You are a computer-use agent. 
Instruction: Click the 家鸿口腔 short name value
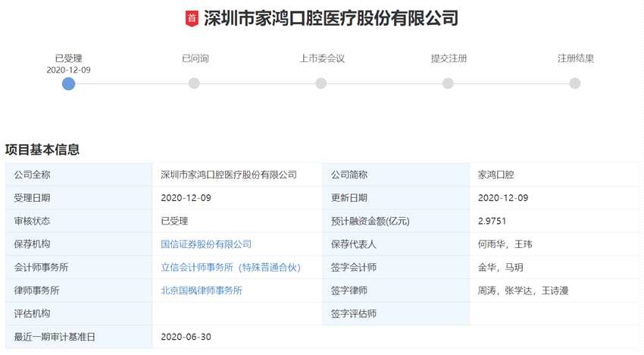click(496, 174)
